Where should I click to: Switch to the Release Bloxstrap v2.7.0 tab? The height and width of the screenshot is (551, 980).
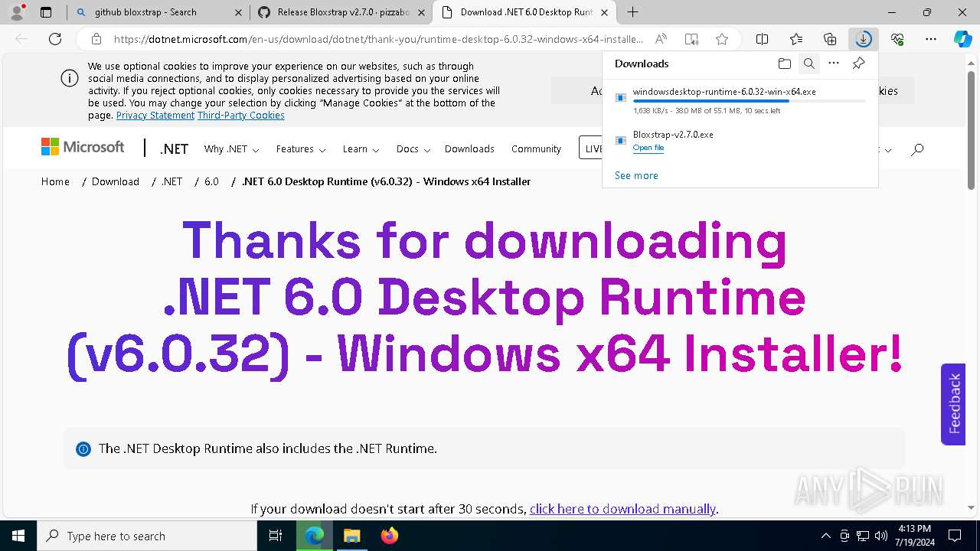341,12
